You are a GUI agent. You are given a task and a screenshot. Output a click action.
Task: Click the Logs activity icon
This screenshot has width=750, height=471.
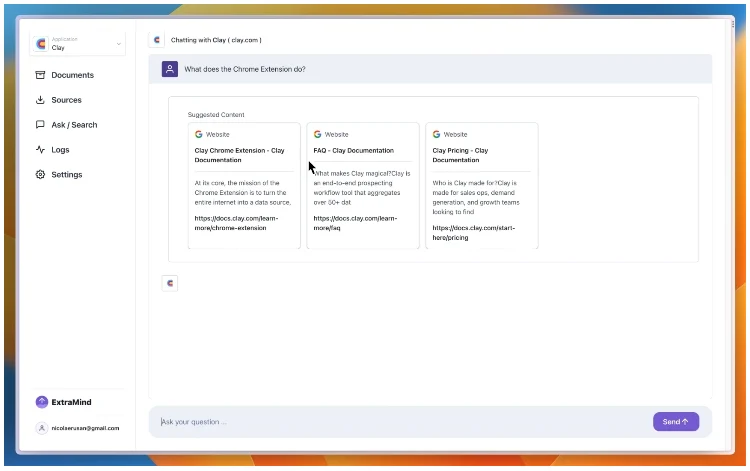[40, 150]
